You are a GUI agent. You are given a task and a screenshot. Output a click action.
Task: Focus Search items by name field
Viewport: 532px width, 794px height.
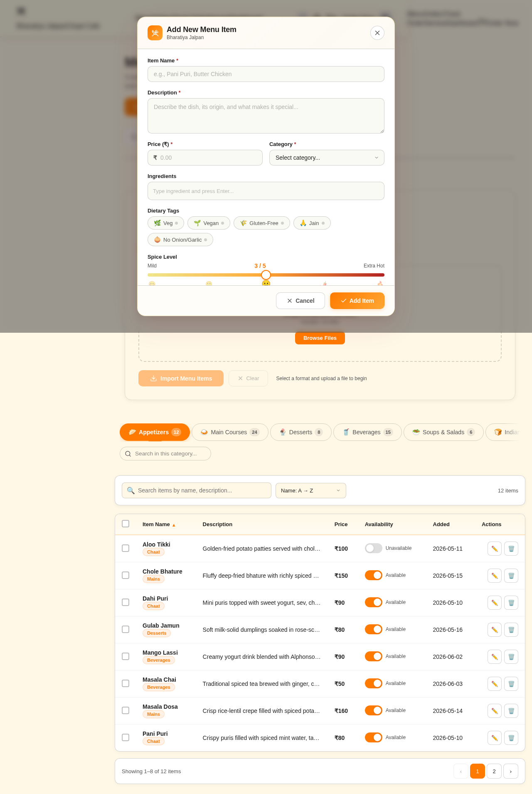(x=197, y=490)
